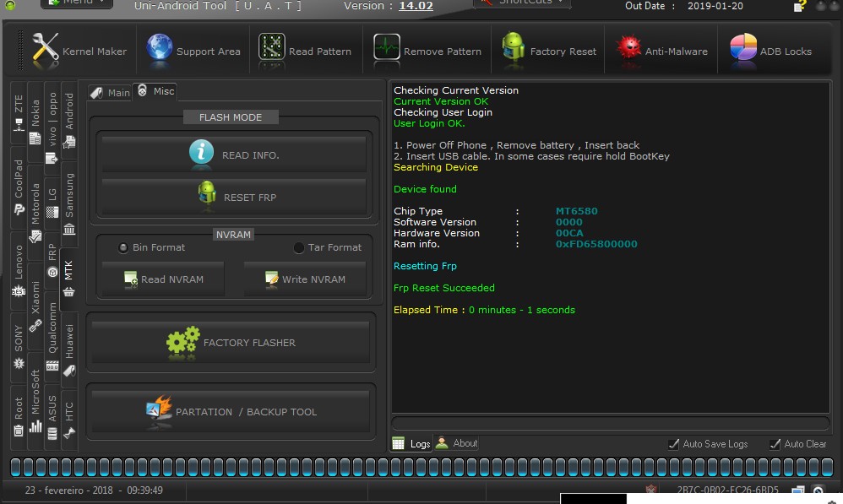Toggle the Auto Clear checkbox

pos(798,444)
